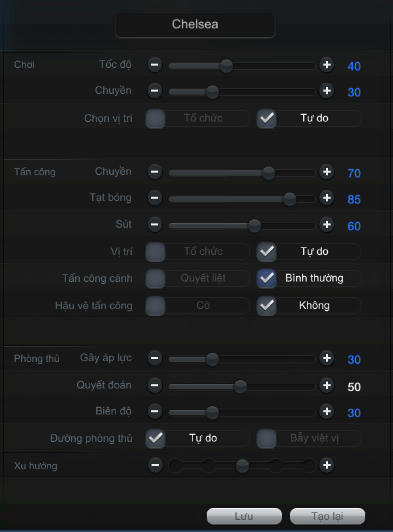
Task: Increase Tạt bóng value with plus
Action: click(326, 198)
